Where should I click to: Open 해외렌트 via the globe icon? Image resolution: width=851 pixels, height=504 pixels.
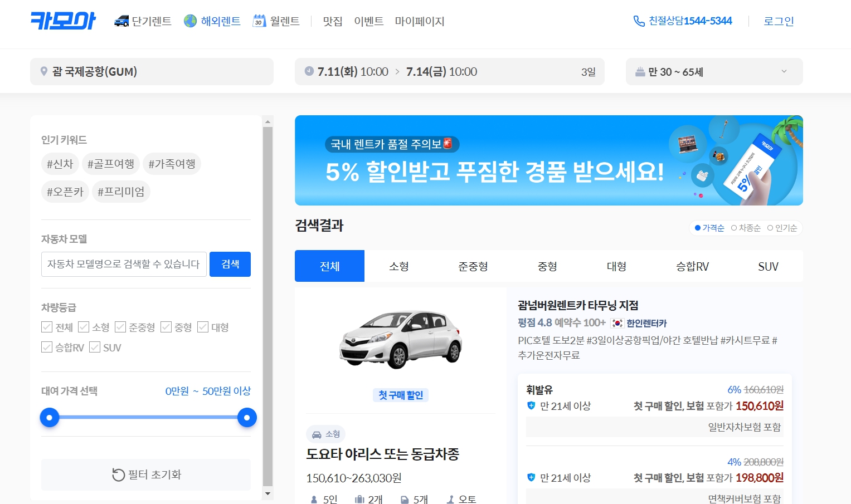click(189, 20)
